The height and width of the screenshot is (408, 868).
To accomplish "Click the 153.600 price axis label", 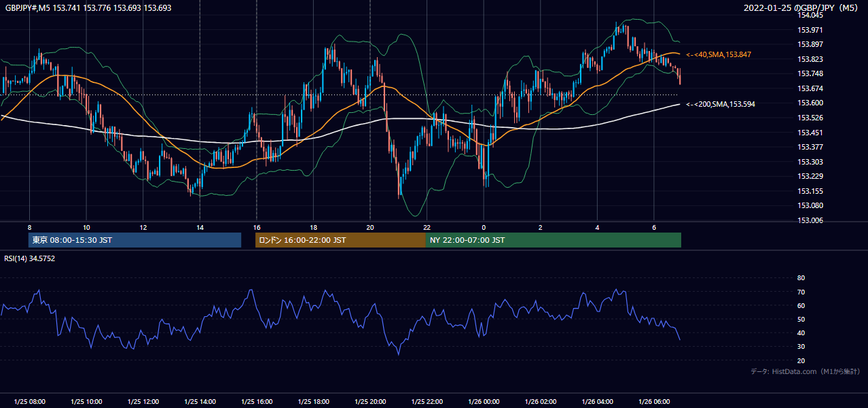I will (810, 103).
